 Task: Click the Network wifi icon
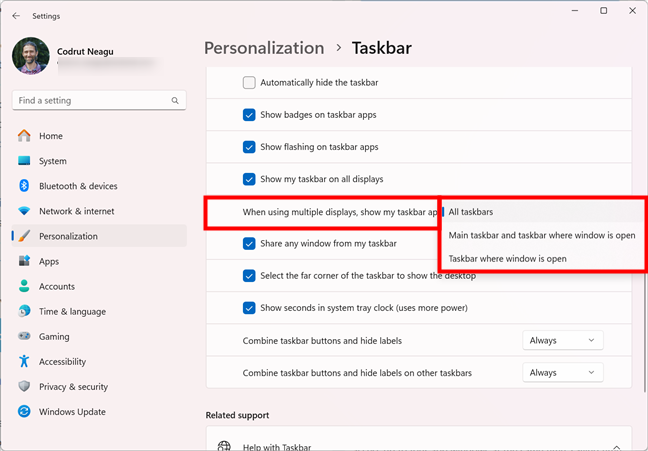[24, 211]
